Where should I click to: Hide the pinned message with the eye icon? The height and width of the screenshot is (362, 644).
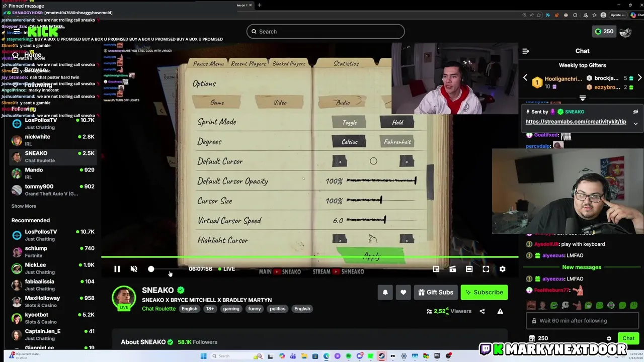click(635, 112)
